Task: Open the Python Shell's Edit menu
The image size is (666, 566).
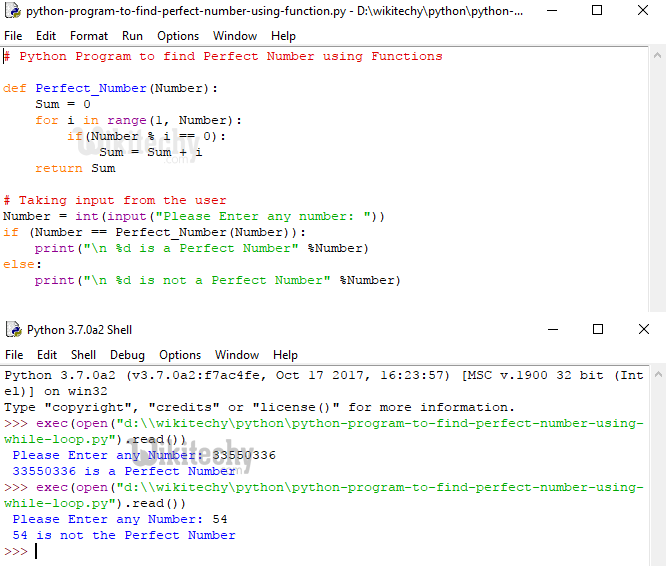Action: (x=47, y=355)
